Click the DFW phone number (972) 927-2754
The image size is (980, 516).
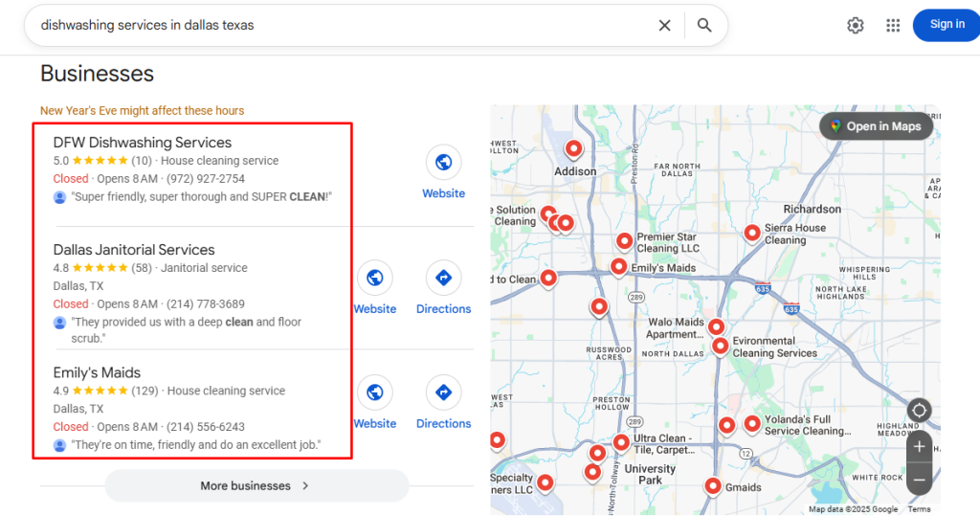[206, 179]
